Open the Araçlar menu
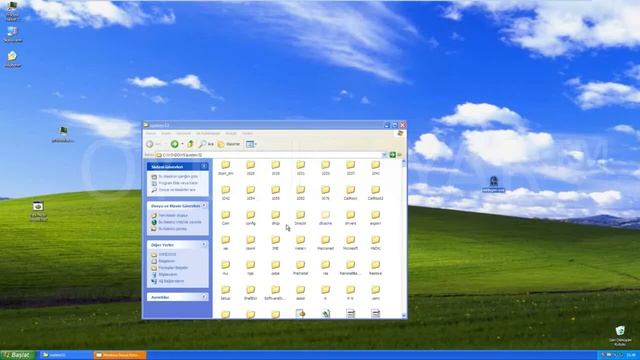The image size is (640, 360). coord(231,133)
